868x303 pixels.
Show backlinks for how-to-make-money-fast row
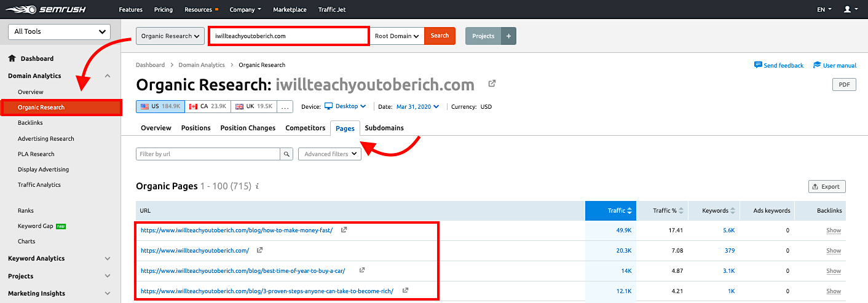pyautogui.click(x=834, y=230)
